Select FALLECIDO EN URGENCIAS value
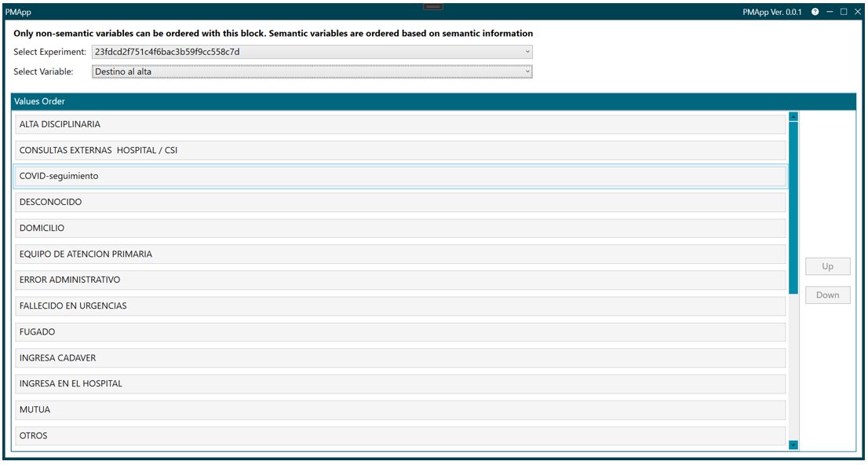Screen dimensions: 868x465 point(400,306)
